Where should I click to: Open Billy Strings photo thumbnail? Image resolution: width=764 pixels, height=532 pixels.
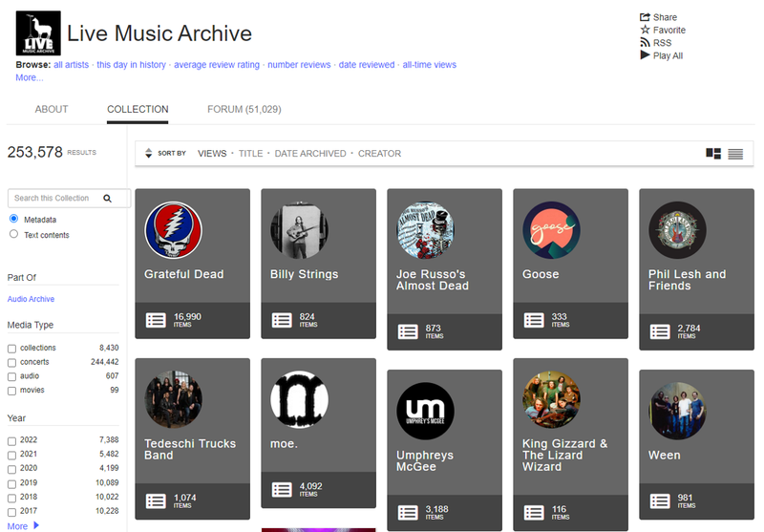pyautogui.click(x=299, y=230)
